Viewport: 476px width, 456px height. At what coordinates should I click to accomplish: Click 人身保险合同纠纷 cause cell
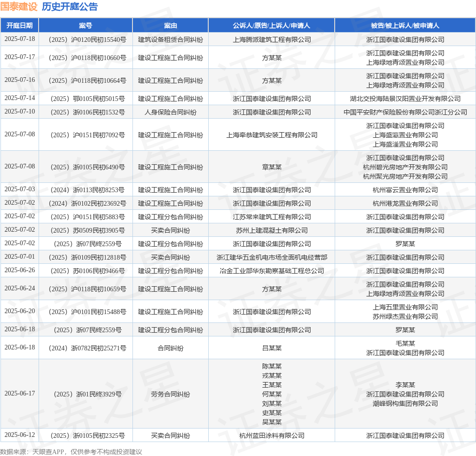point(170,112)
